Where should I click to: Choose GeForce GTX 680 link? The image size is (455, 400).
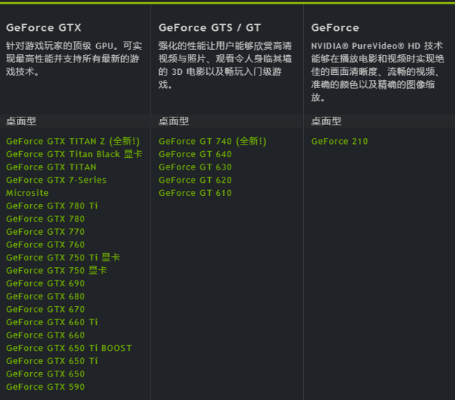click(x=45, y=296)
